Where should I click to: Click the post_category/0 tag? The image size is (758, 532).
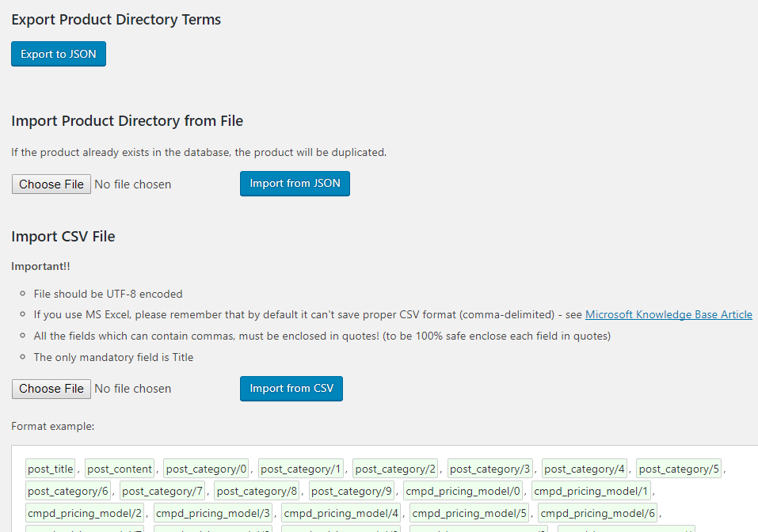click(207, 469)
